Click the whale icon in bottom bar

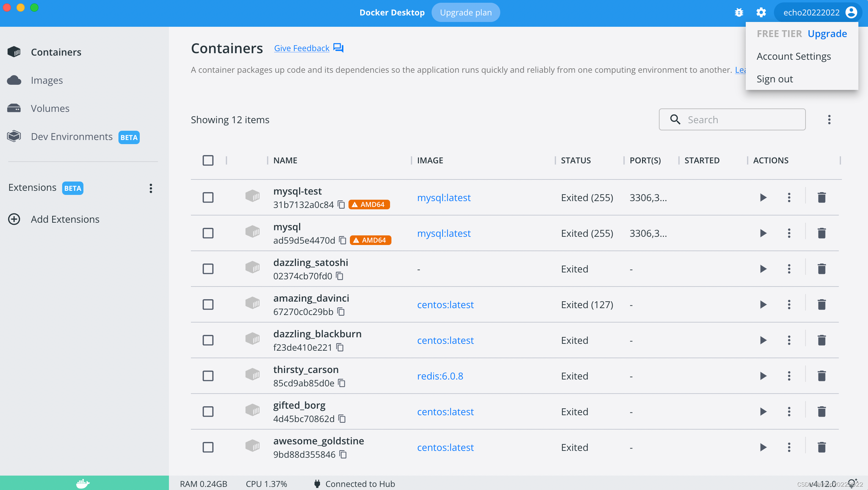pos(83,483)
